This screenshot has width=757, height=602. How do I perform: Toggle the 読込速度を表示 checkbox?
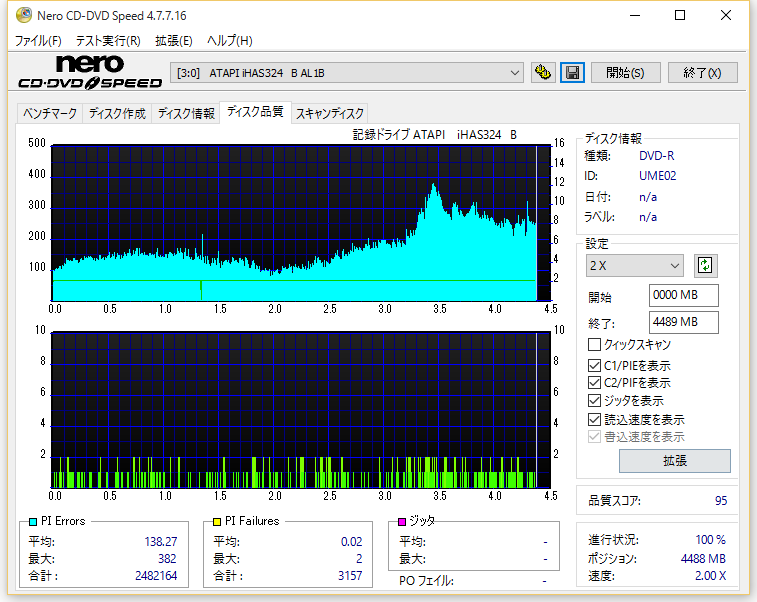point(594,420)
